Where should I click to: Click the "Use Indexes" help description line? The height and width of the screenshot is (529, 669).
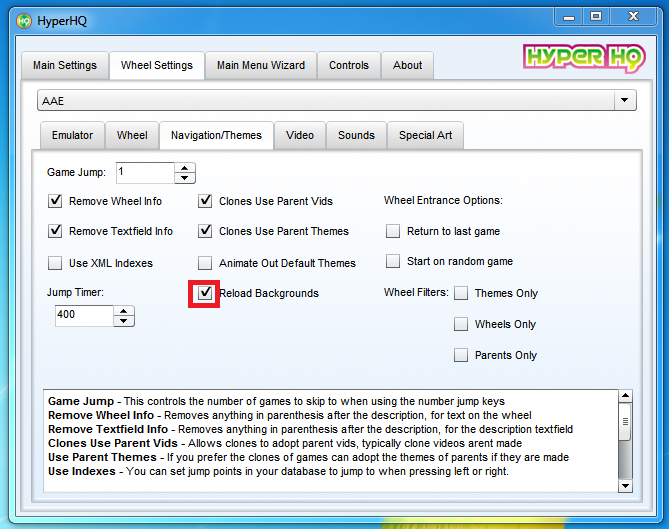pos(278,471)
